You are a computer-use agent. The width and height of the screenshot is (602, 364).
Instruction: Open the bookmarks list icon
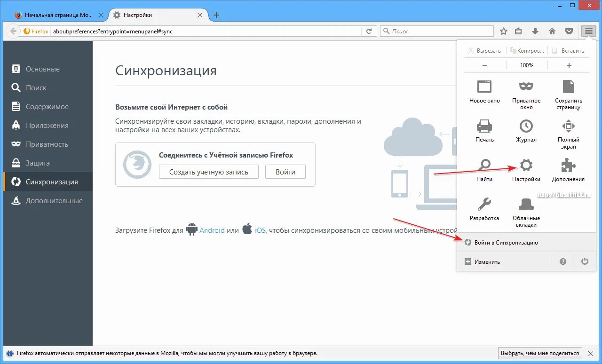coord(518,31)
